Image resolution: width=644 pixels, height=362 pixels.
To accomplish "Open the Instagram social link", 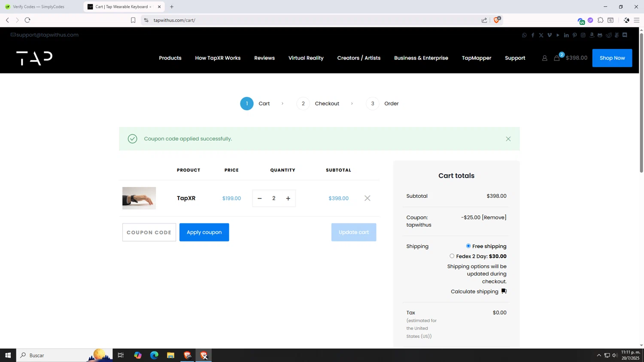I will pyautogui.click(x=583, y=35).
